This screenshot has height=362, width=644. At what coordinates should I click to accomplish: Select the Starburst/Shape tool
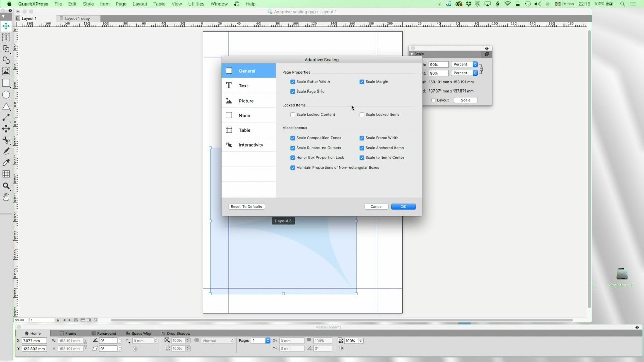tap(6, 106)
